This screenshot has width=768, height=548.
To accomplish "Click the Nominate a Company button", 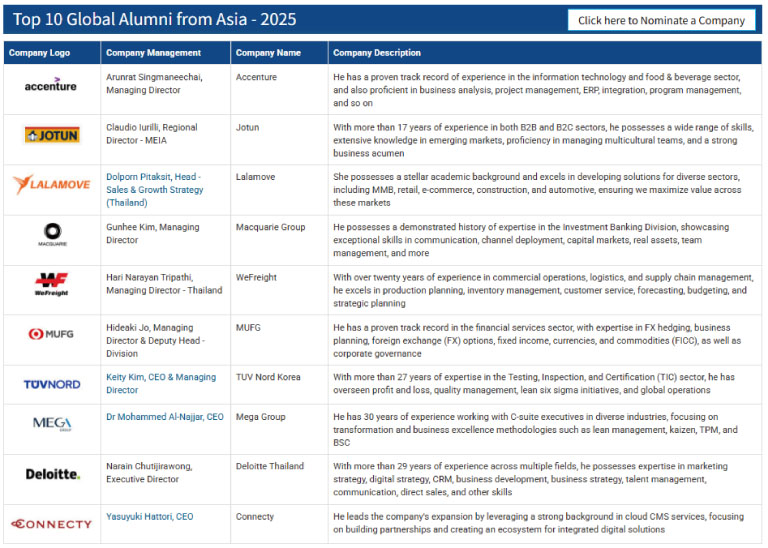I will 661,21.
